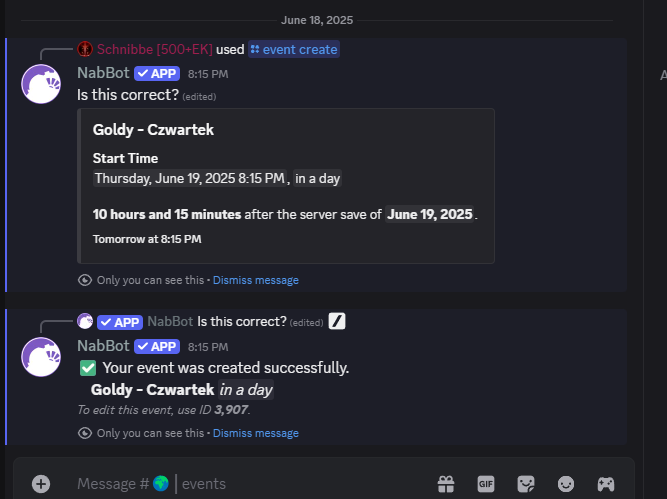Click NabBot name on first message
This screenshot has width=667, height=499.
[103, 73]
